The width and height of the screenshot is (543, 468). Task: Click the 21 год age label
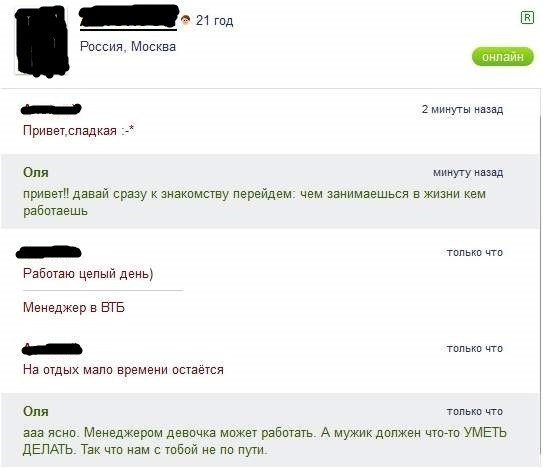click(x=214, y=20)
